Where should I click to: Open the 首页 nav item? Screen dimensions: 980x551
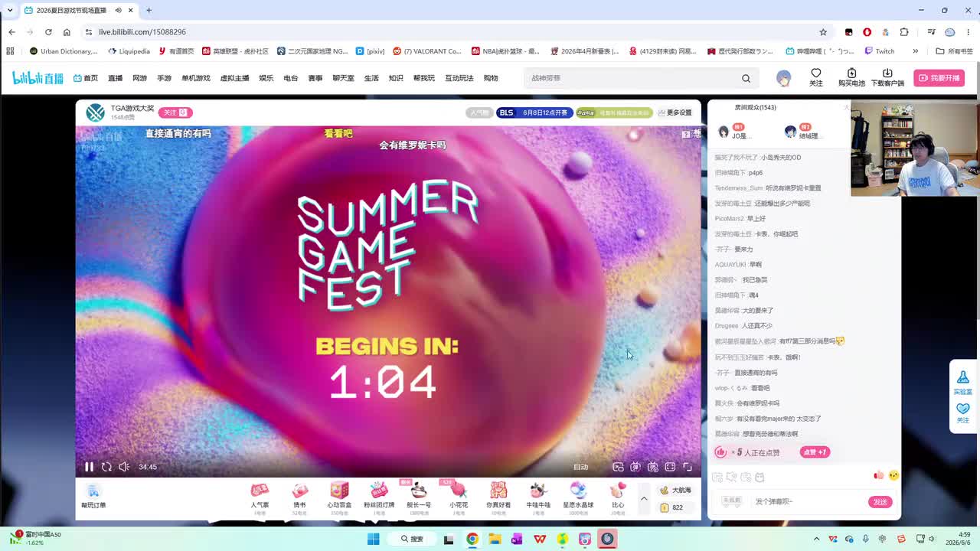point(86,78)
